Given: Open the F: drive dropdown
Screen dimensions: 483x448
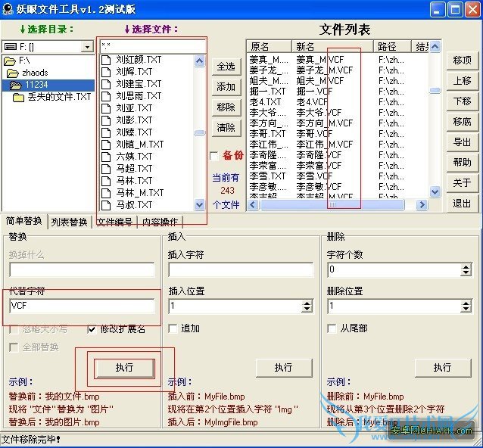Looking at the screenshot, I should tap(87, 47).
